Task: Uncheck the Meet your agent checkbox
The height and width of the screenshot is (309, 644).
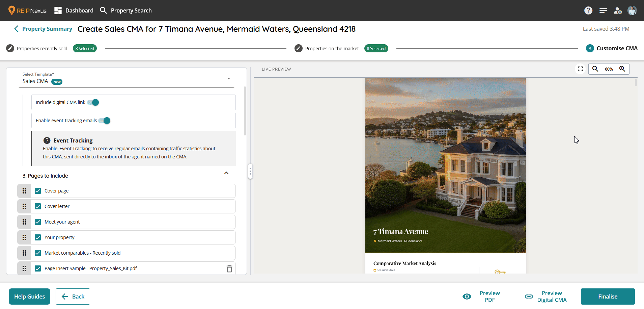Action: (38, 222)
